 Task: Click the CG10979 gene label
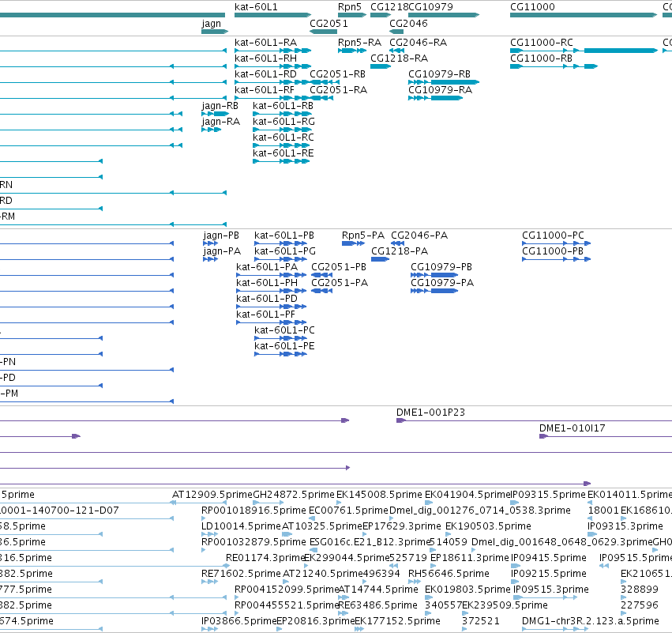click(430, 7)
